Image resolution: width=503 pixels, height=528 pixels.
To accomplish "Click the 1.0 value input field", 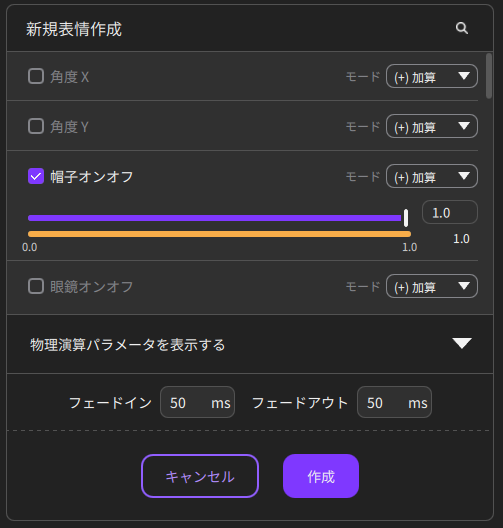I will click(450, 212).
